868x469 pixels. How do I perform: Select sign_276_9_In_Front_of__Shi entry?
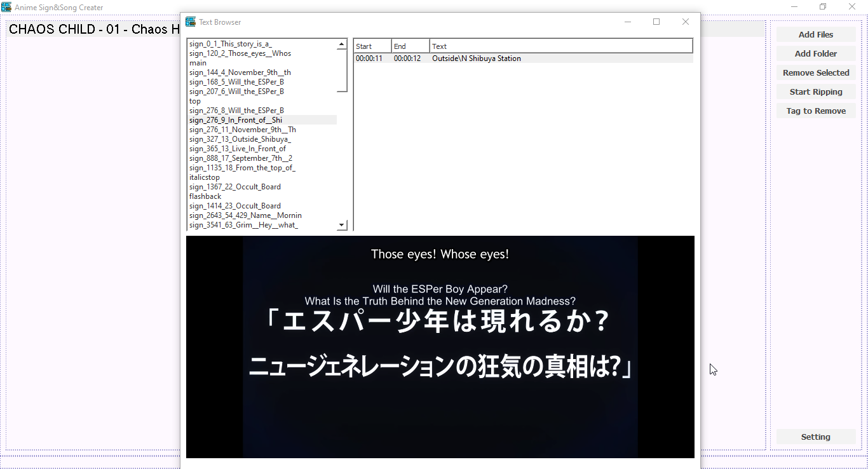coord(262,120)
